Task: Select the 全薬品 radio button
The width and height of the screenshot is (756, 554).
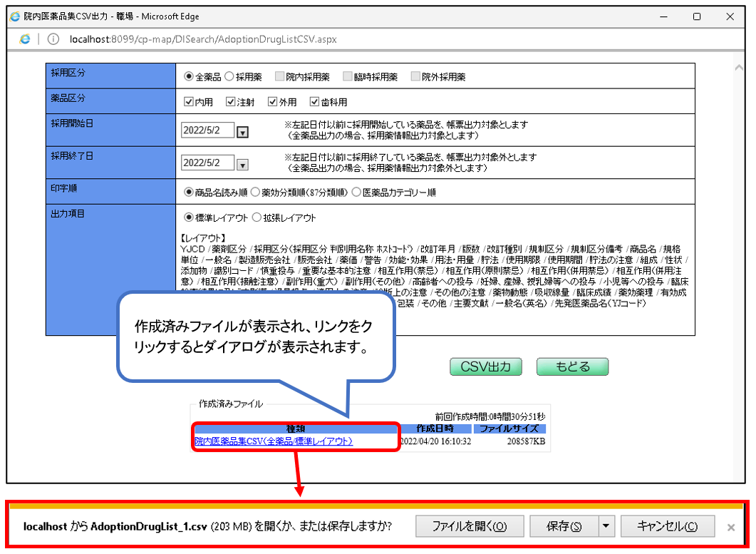Action: pos(189,76)
